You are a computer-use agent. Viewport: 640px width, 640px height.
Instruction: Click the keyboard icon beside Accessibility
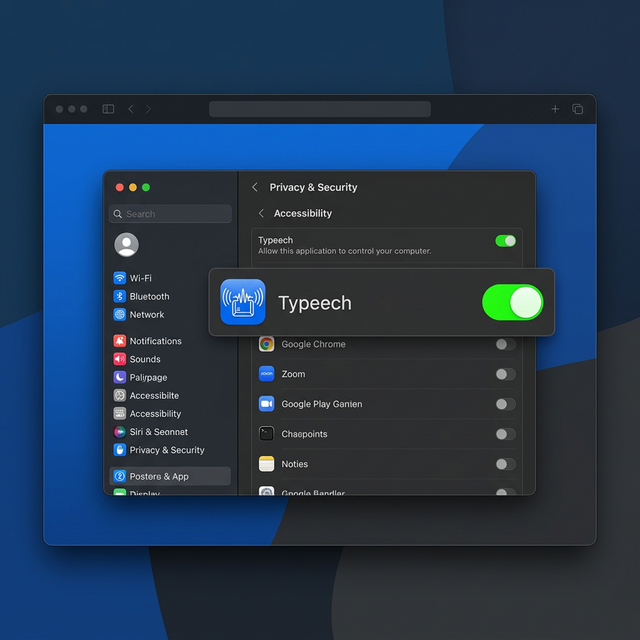pyautogui.click(x=120, y=413)
